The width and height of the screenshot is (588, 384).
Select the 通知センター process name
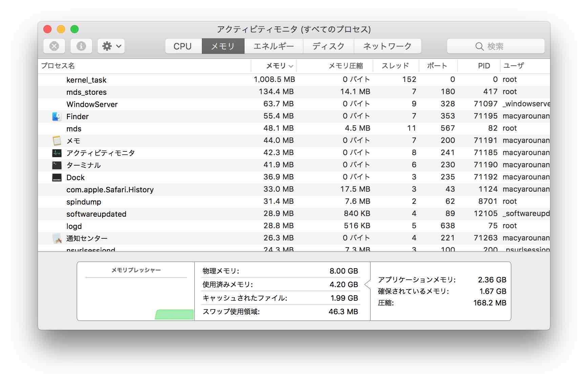click(87, 238)
